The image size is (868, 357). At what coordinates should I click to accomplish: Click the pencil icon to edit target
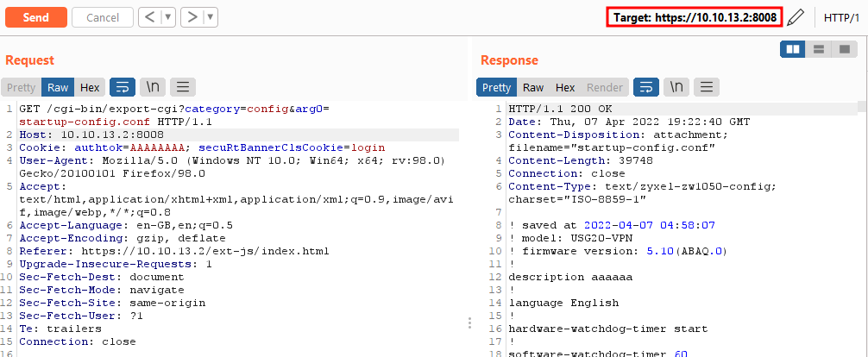(x=796, y=17)
